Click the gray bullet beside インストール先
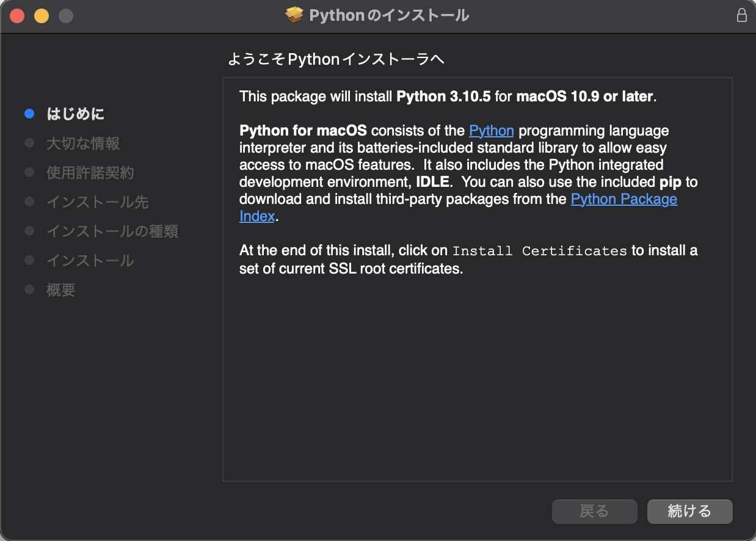Image resolution: width=756 pixels, height=541 pixels. 29,202
